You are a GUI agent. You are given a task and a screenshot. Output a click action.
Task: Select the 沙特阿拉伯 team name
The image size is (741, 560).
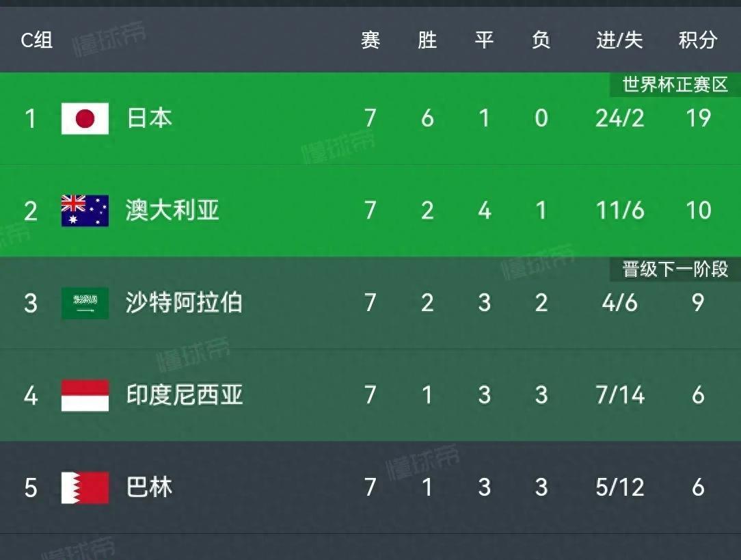(x=184, y=303)
